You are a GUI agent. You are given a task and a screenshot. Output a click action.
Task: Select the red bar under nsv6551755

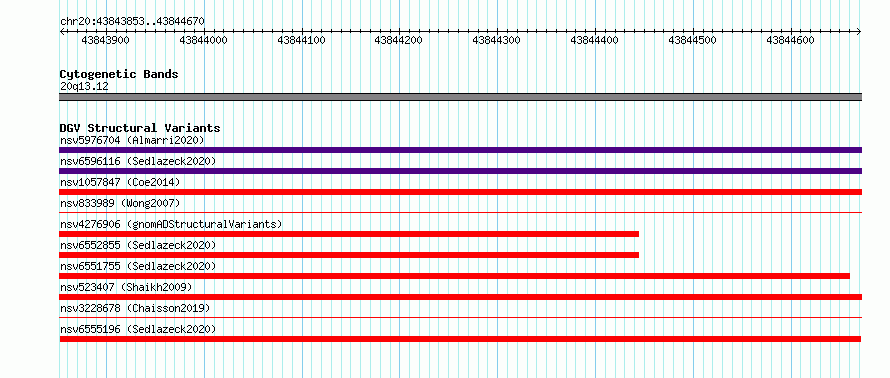click(x=455, y=276)
